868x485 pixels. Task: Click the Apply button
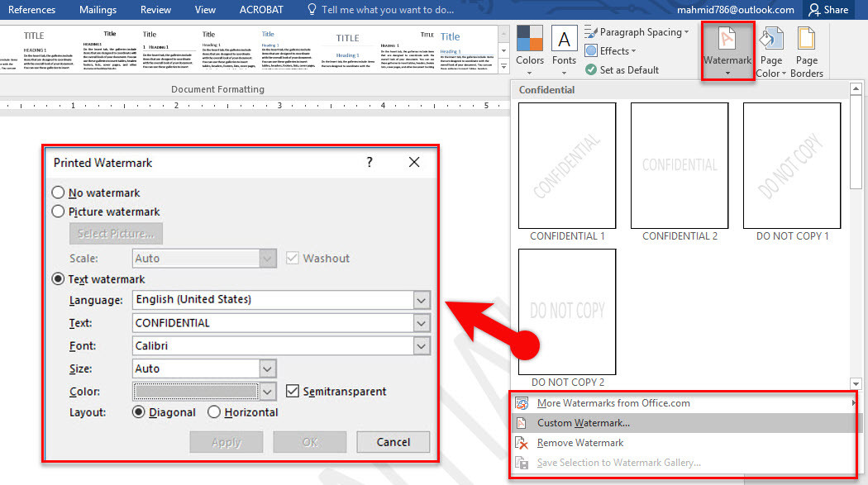click(226, 442)
